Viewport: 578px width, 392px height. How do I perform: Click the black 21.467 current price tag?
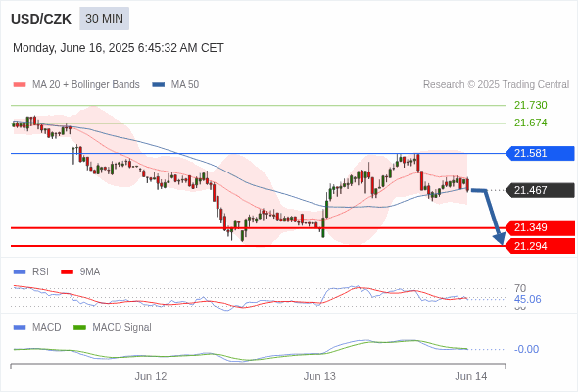[x=539, y=190]
